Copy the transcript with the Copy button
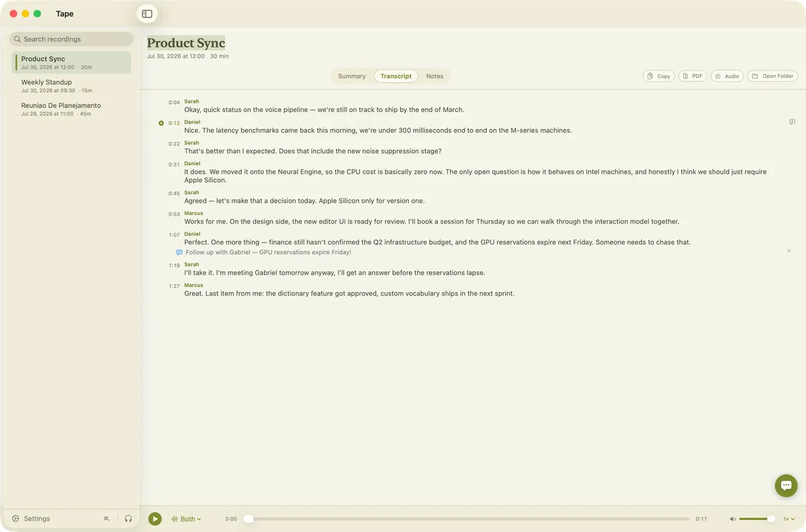 pyautogui.click(x=658, y=76)
